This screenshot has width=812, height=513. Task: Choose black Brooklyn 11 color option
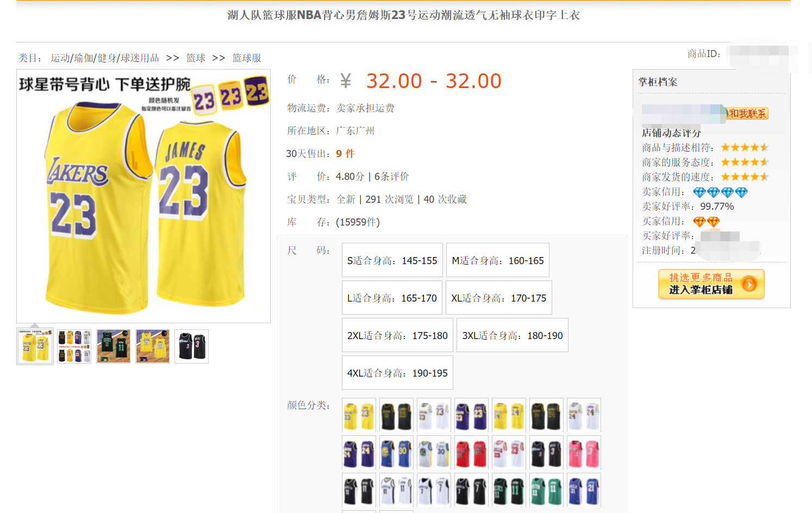[x=359, y=490]
